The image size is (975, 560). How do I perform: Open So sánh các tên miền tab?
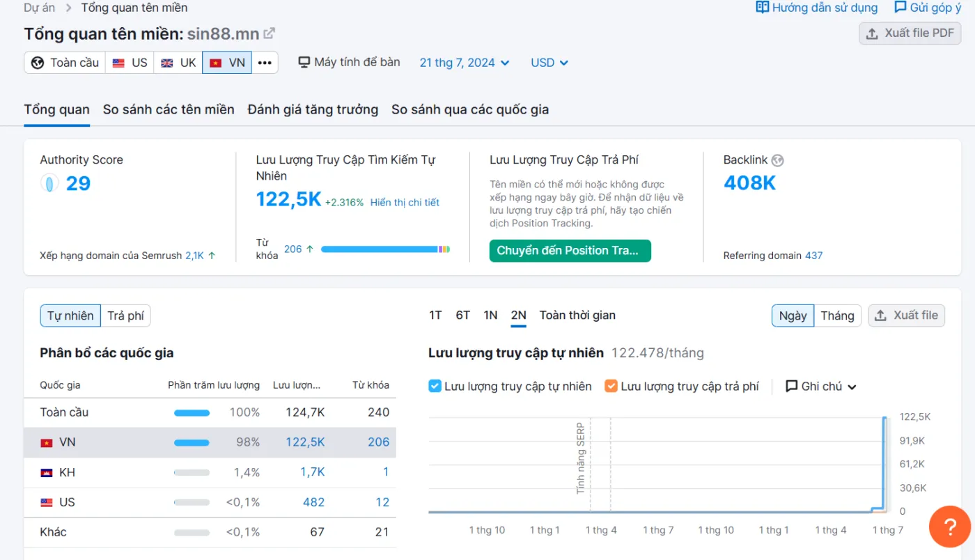[x=169, y=109]
